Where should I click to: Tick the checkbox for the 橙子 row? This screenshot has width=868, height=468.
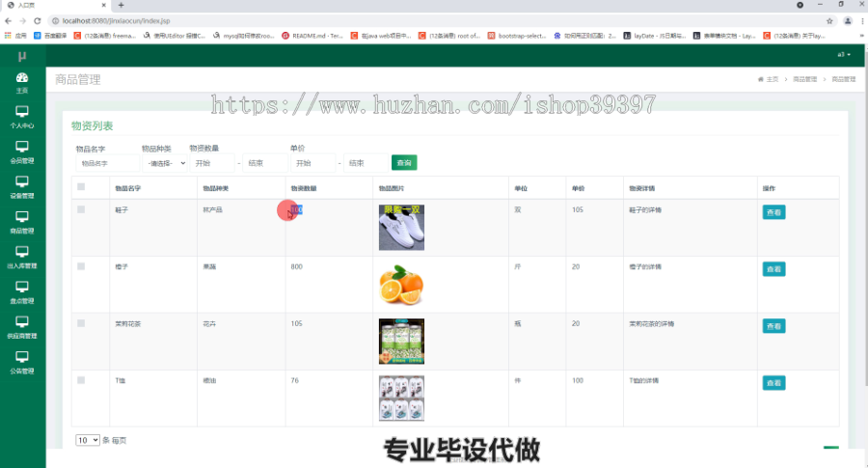81,266
